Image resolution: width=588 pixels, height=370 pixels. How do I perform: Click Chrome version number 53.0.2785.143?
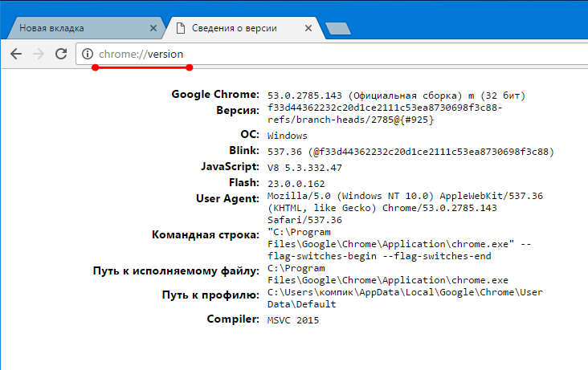(x=304, y=96)
